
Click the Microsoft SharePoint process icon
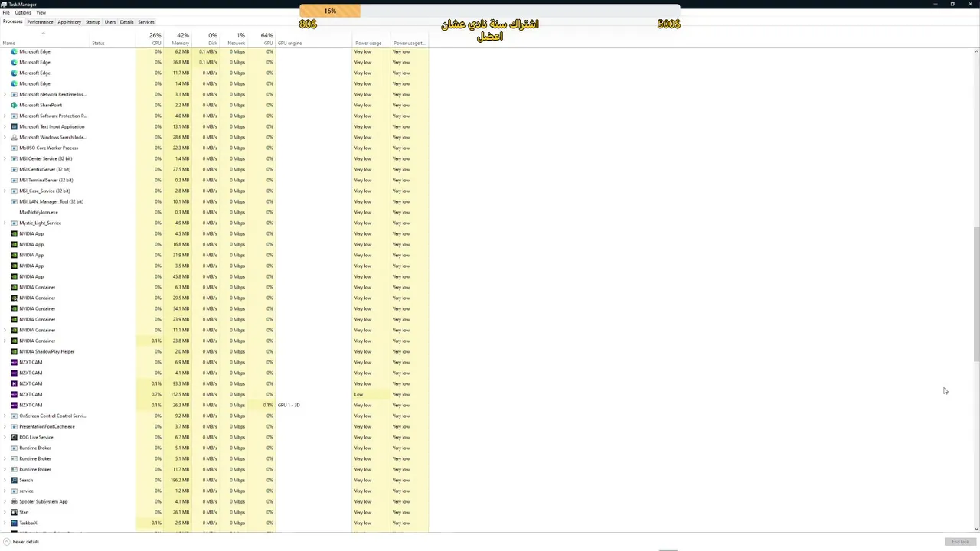(14, 105)
